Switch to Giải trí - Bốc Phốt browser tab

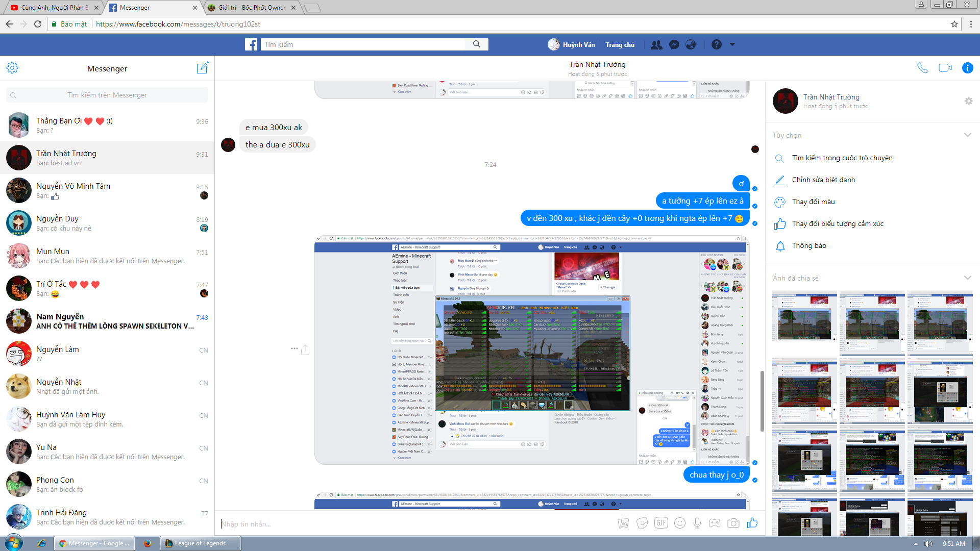pos(251,8)
